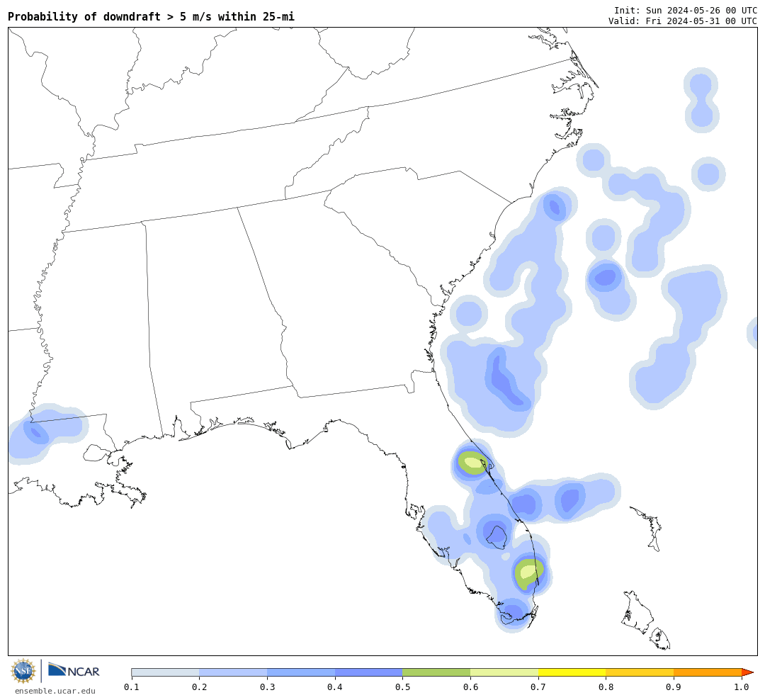
Task: Click the 0.4–0.5 periwinkle colorbar segment
Action: click(369, 672)
